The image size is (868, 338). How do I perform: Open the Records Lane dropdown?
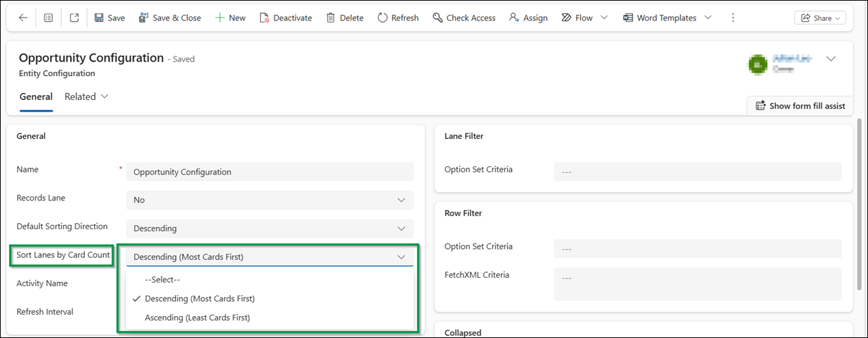pos(270,200)
